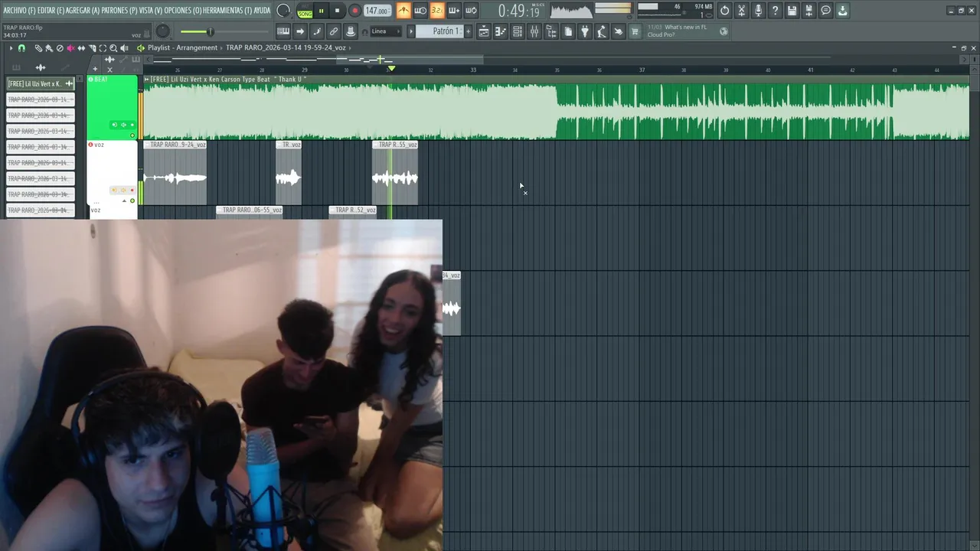The image size is (980, 551).
Task: Toggle mute dot on first voz track
Action: (x=132, y=201)
